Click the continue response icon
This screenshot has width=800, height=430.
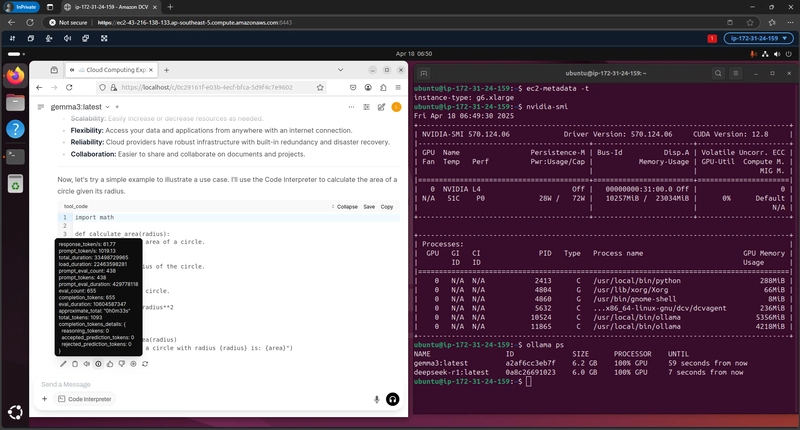(x=133, y=364)
